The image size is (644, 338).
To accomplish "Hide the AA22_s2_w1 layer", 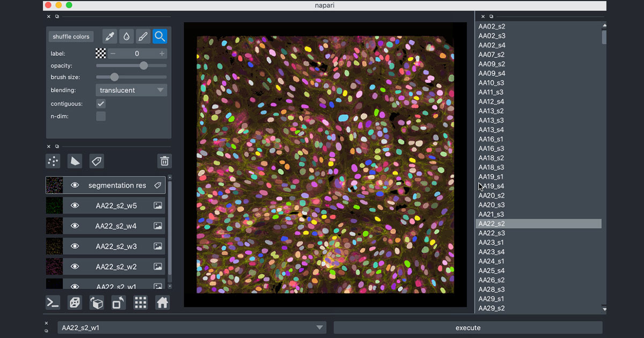I will pyautogui.click(x=75, y=286).
